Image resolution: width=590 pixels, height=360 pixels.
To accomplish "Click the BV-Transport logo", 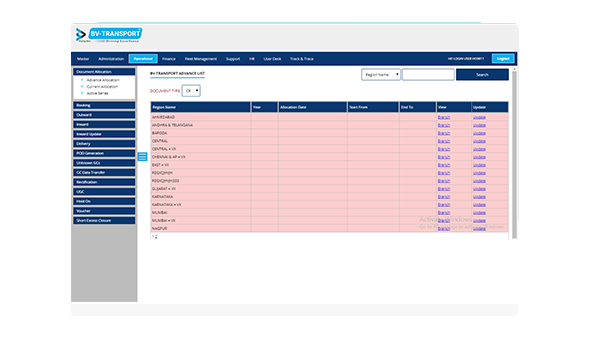I will 108,35.
